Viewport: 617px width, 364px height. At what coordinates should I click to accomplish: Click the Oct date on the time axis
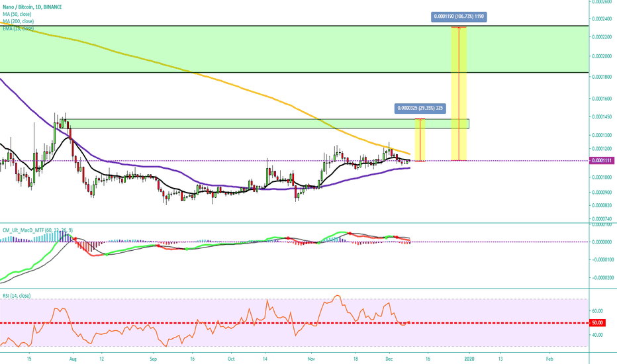tap(231, 359)
